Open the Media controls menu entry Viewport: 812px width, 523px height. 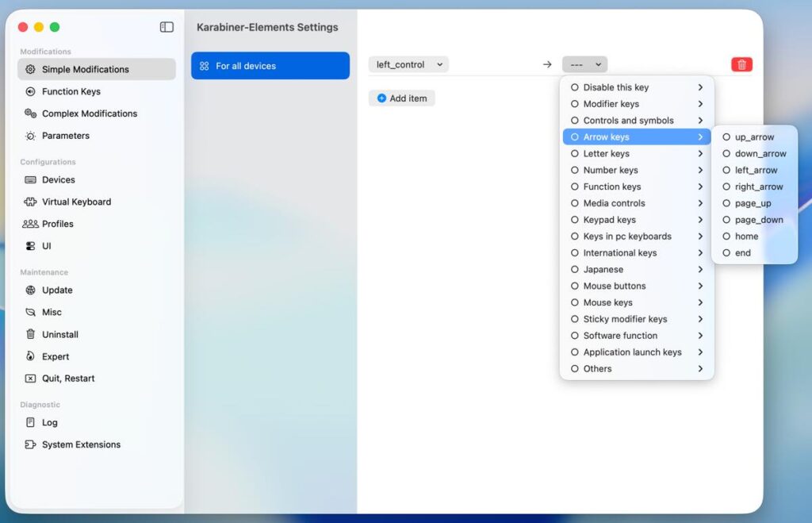[x=614, y=203]
